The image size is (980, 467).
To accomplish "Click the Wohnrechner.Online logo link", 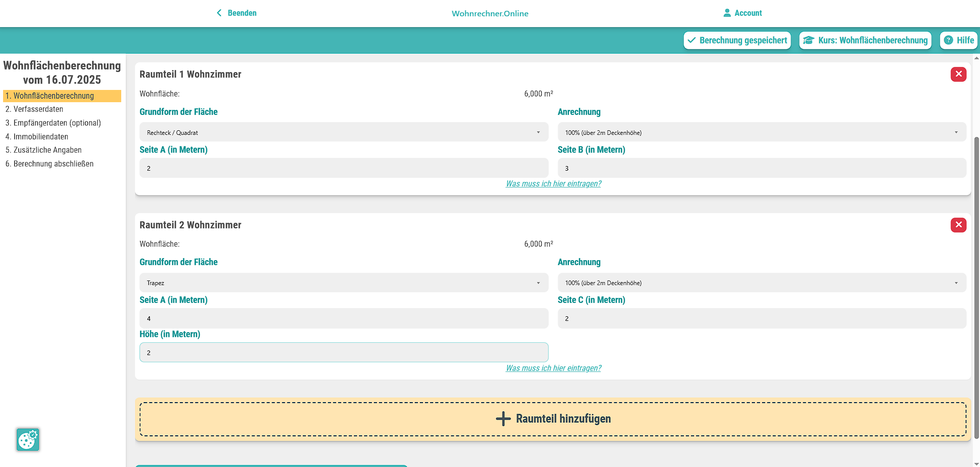I will click(x=490, y=13).
